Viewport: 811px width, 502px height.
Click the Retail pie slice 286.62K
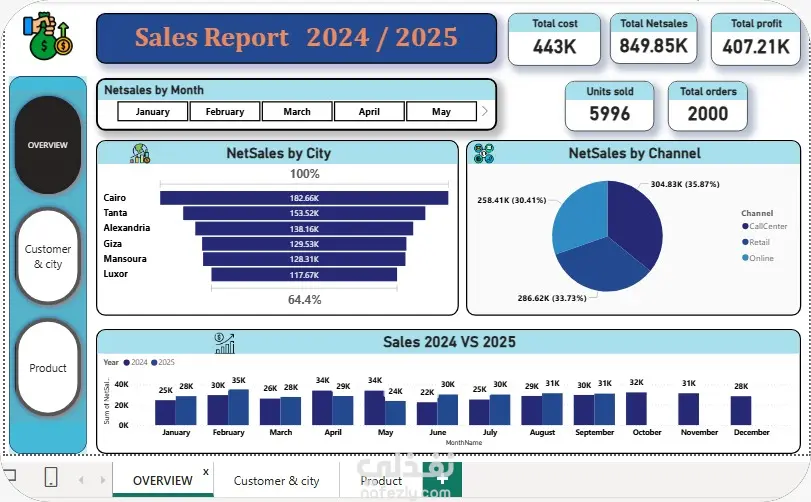[x=603, y=266]
